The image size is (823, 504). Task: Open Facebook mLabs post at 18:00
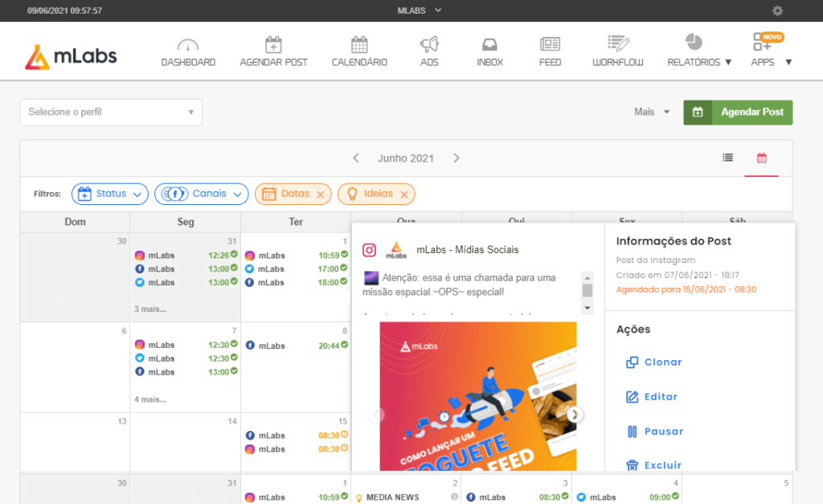[296, 282]
